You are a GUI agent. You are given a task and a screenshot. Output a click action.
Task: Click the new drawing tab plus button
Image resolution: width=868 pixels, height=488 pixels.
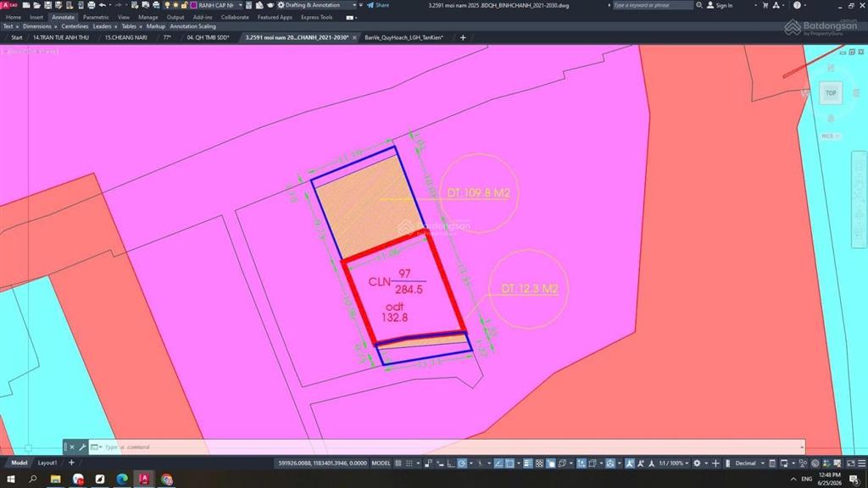[463, 37]
